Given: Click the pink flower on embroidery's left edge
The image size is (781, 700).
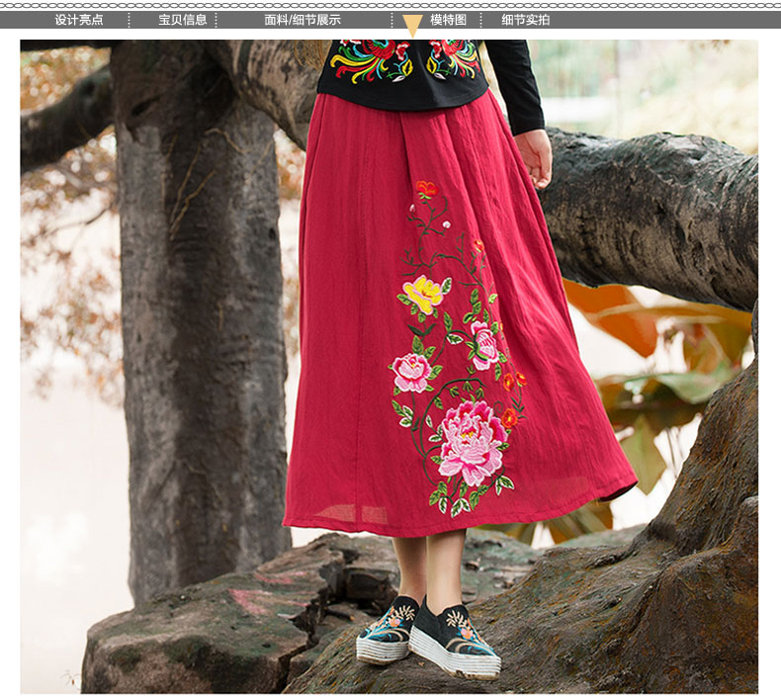Looking at the screenshot, I should tap(411, 372).
